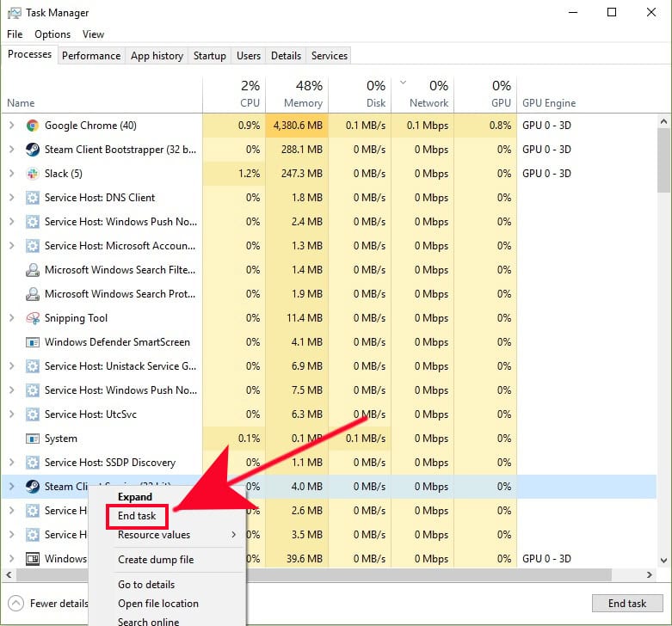Expand the Snipping Tool process
Image resolution: width=672 pixels, height=626 pixels.
pos(11,317)
